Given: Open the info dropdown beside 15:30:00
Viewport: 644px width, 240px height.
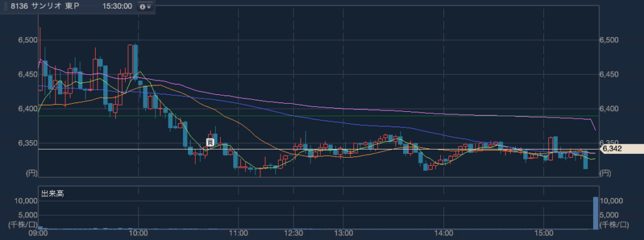Looking at the screenshot, I should coord(145,6).
